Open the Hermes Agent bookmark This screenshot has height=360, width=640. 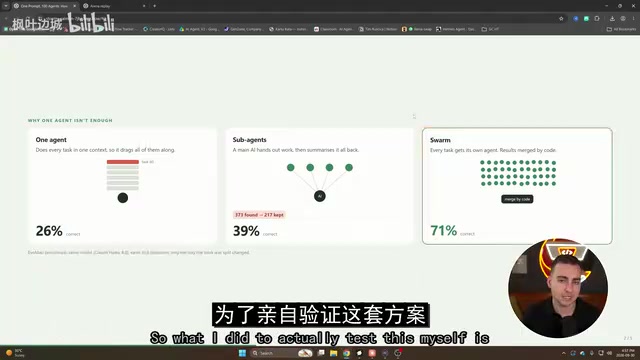[456, 29]
